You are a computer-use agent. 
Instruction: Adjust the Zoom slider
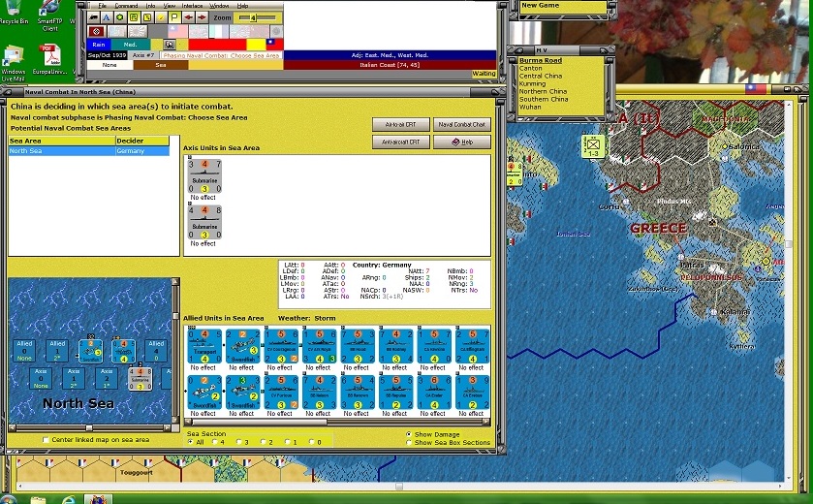coord(257,17)
